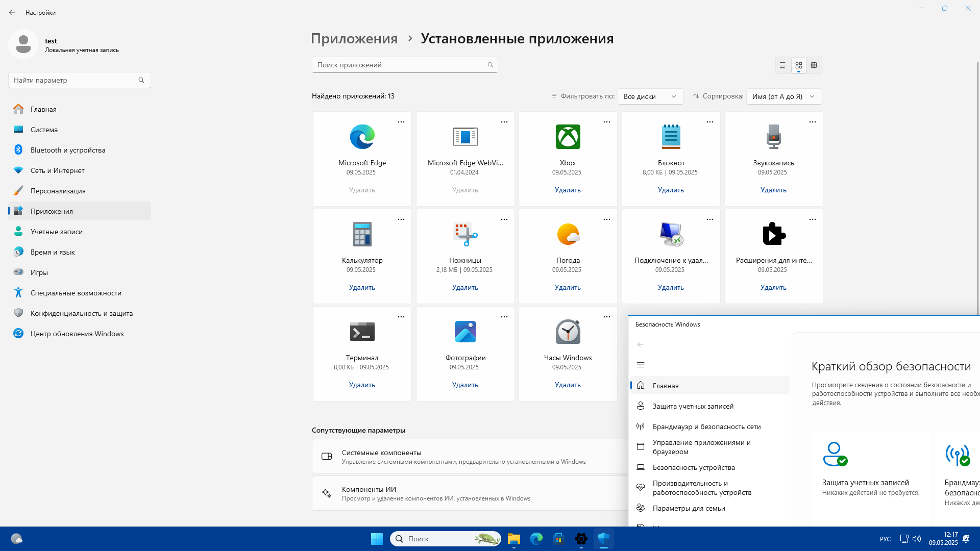Click search magnifier in app search box
Screen dimensions: 980x551
[x=490, y=65]
